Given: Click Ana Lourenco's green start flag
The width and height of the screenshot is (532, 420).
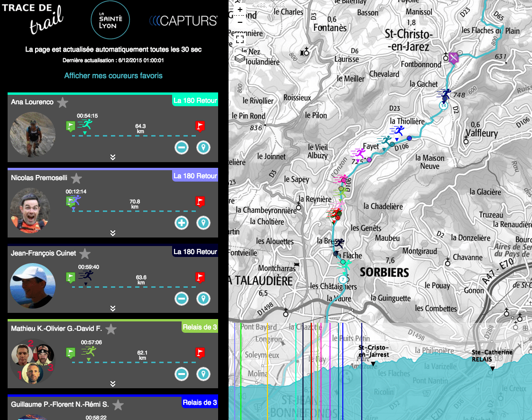Looking at the screenshot, I should point(70,126).
